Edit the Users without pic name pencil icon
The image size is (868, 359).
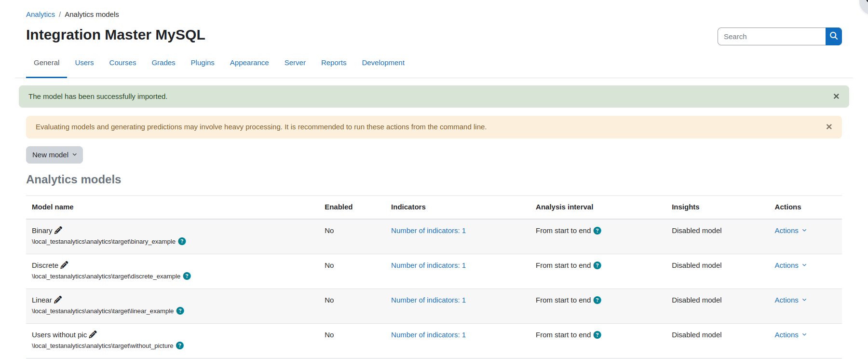pyautogui.click(x=93, y=334)
